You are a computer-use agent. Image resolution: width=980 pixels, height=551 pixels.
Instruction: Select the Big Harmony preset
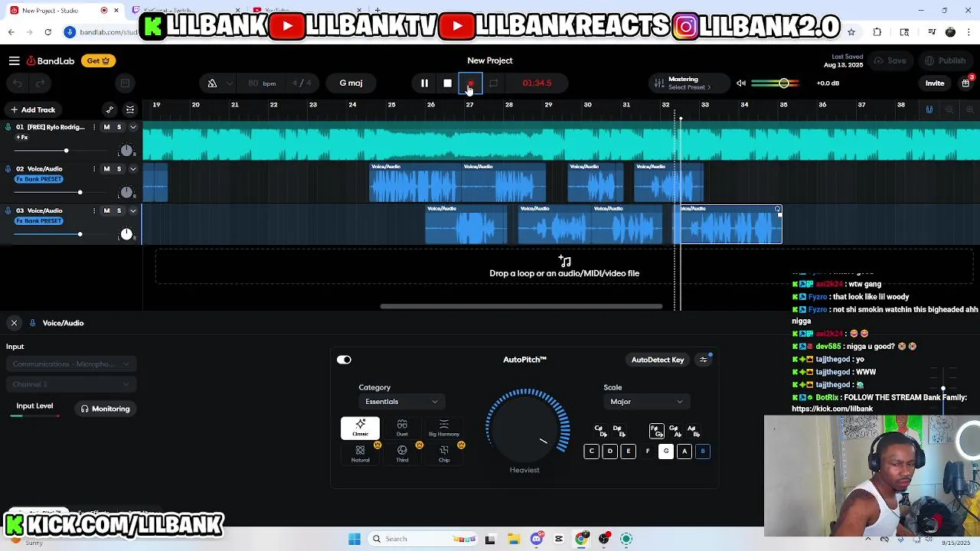[x=444, y=429]
